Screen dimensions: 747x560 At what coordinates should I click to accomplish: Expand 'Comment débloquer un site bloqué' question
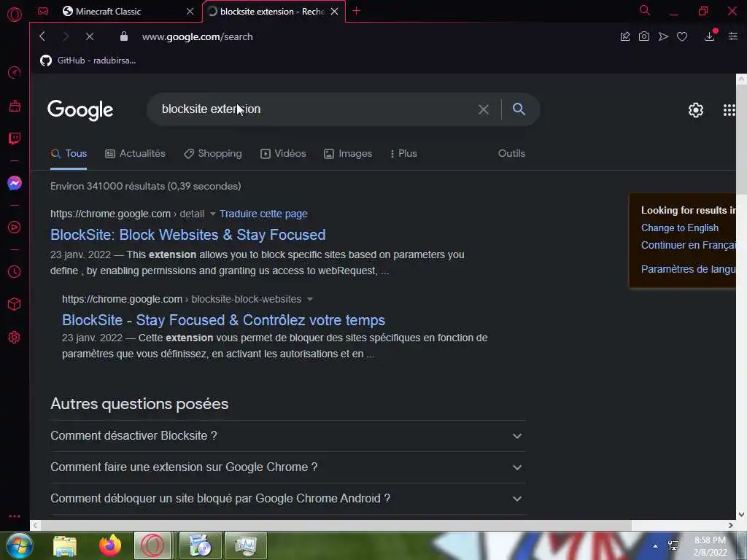click(x=287, y=499)
